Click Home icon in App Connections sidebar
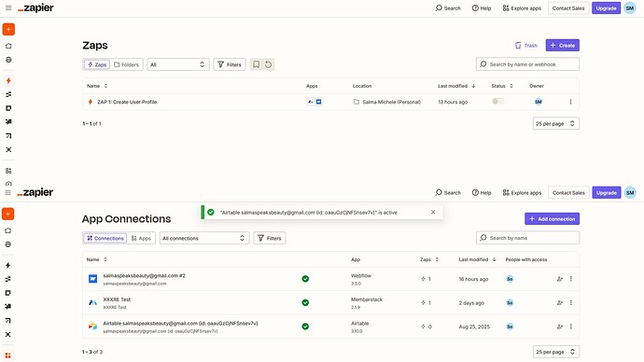Image resolution: width=644 pixels, height=362 pixels. coord(8,230)
